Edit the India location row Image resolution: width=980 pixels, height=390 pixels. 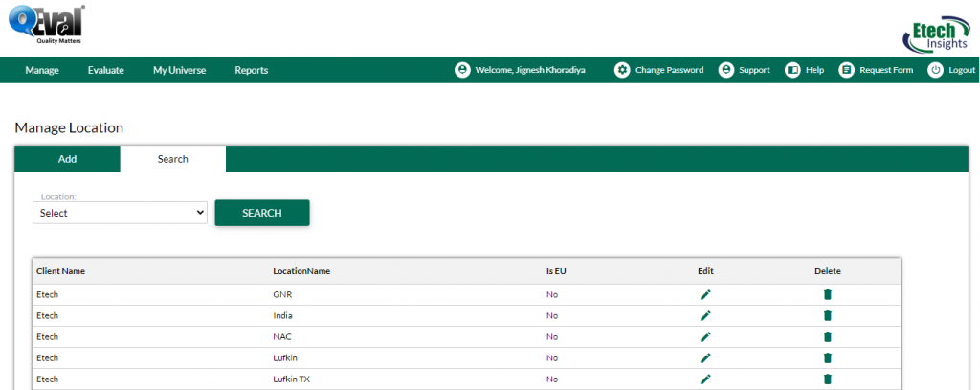coord(705,316)
